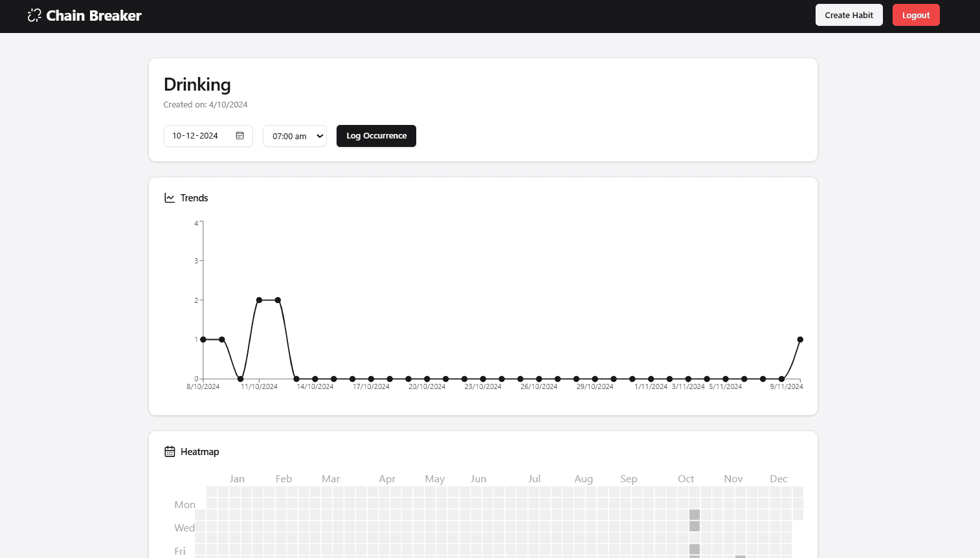This screenshot has height=558, width=980.
Task: Click the Create Habit button
Action: 849,14
